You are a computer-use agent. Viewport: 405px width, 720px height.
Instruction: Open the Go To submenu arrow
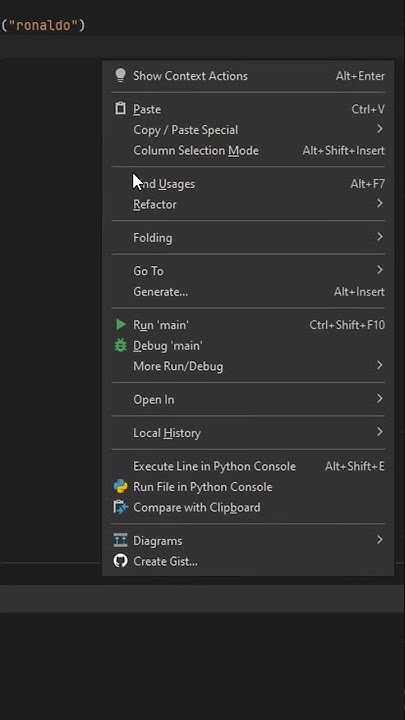tap(380, 270)
